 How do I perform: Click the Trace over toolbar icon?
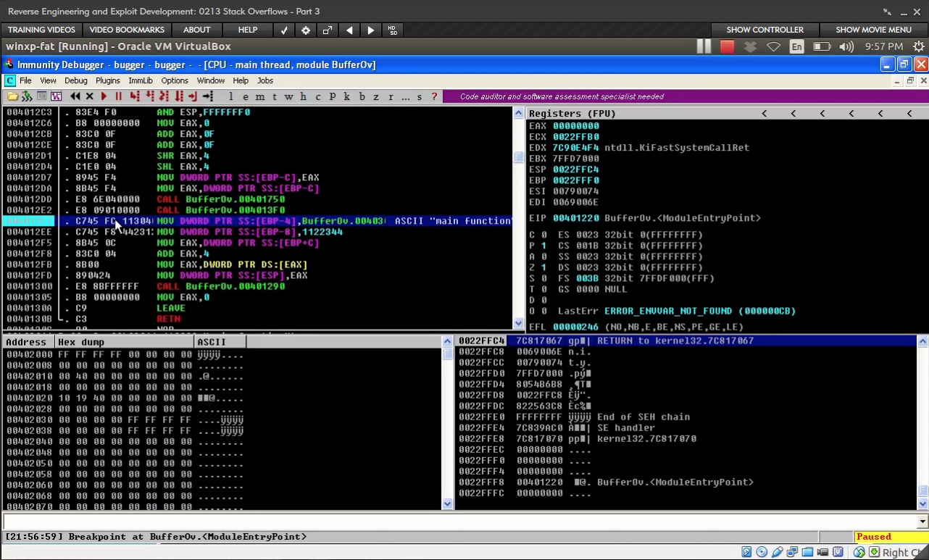click(179, 96)
